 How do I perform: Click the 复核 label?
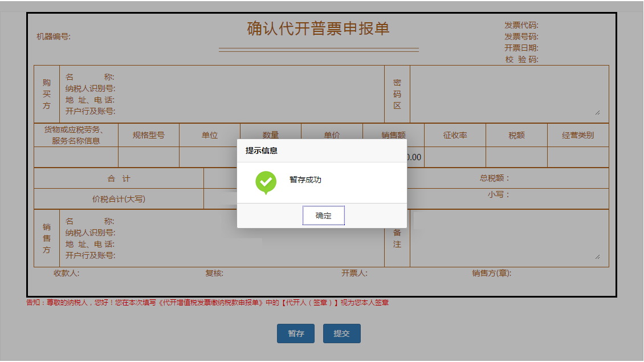tap(214, 273)
